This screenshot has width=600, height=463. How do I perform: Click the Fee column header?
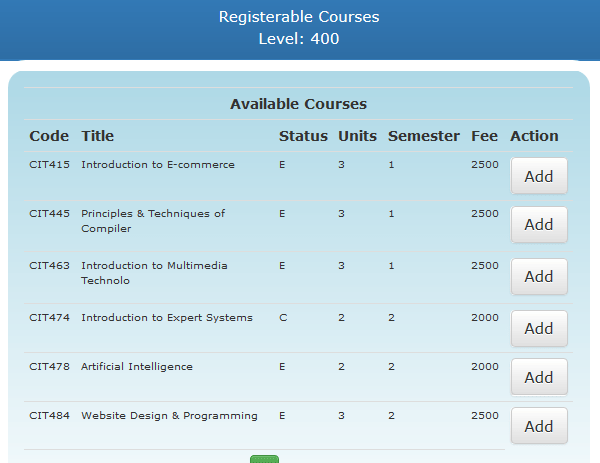pos(484,136)
